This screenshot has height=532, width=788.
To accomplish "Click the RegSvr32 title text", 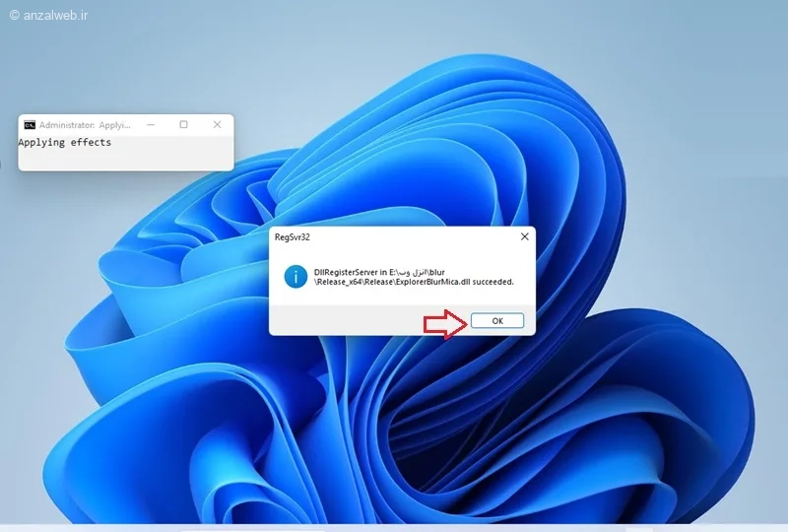I will click(x=292, y=236).
